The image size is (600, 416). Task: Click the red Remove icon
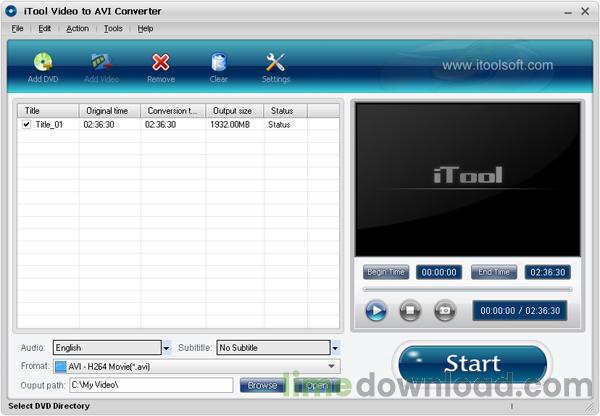tap(161, 62)
